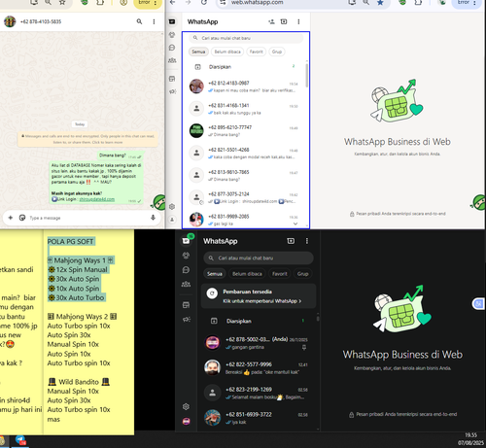
Task: Expand chevron on +62 831-9989-2085 chat row
Action: [295, 224]
